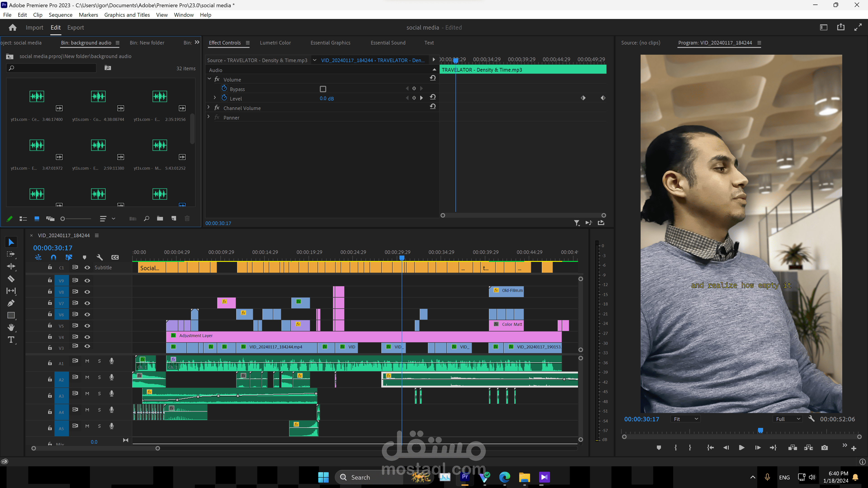Viewport: 868px width, 488px height.
Task: Click the Export Frame camera icon
Action: pyautogui.click(x=824, y=448)
